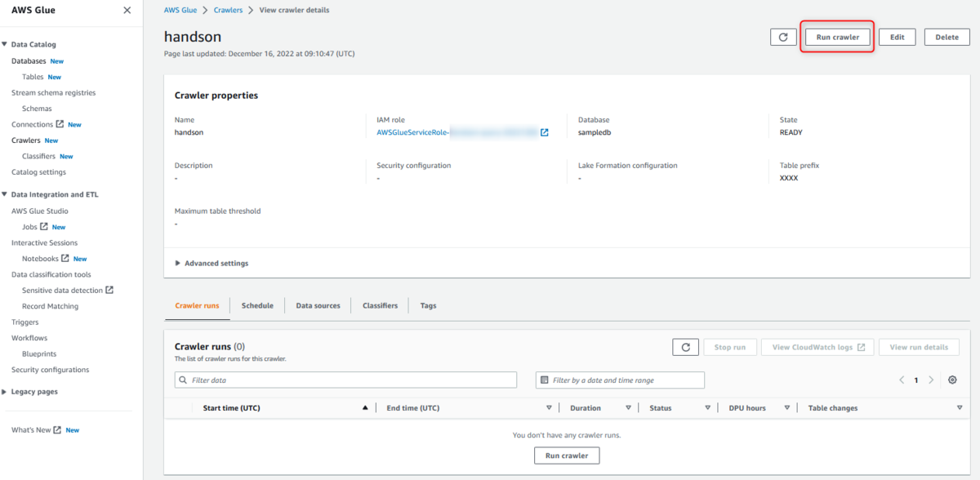Viewport: 980px width, 480px height.
Task: Close the AWS Glue sidebar panel
Action: pos(127,11)
